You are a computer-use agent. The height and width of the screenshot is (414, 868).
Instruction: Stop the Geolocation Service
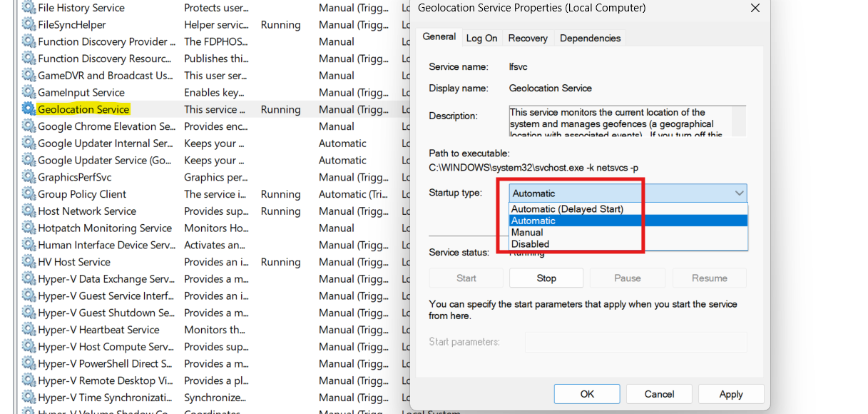[x=546, y=278]
